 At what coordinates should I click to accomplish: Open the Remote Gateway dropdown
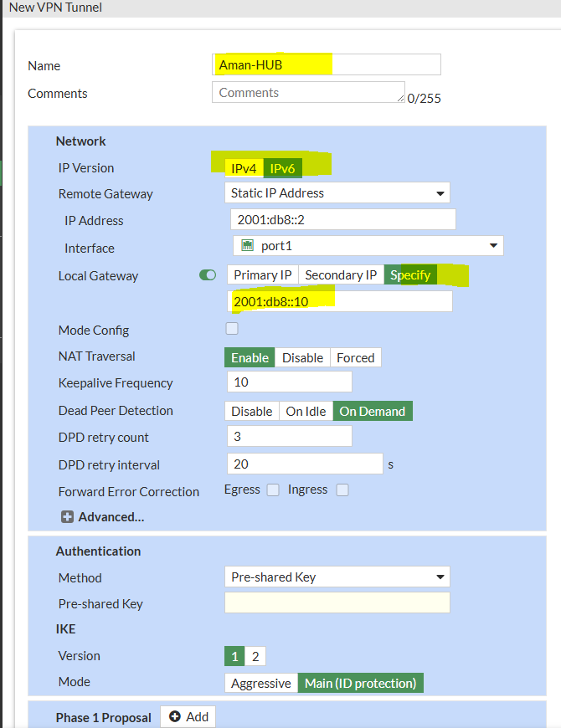pyautogui.click(x=337, y=192)
